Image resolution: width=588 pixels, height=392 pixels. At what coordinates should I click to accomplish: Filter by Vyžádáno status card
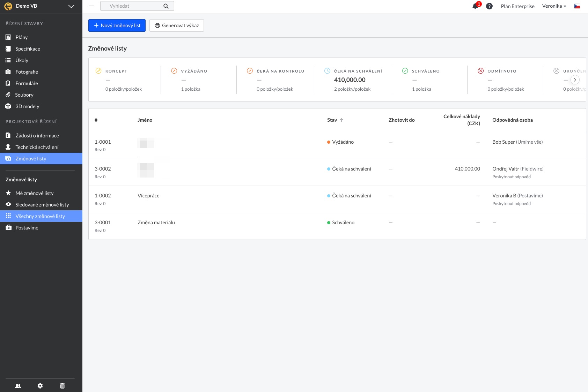pos(199,80)
